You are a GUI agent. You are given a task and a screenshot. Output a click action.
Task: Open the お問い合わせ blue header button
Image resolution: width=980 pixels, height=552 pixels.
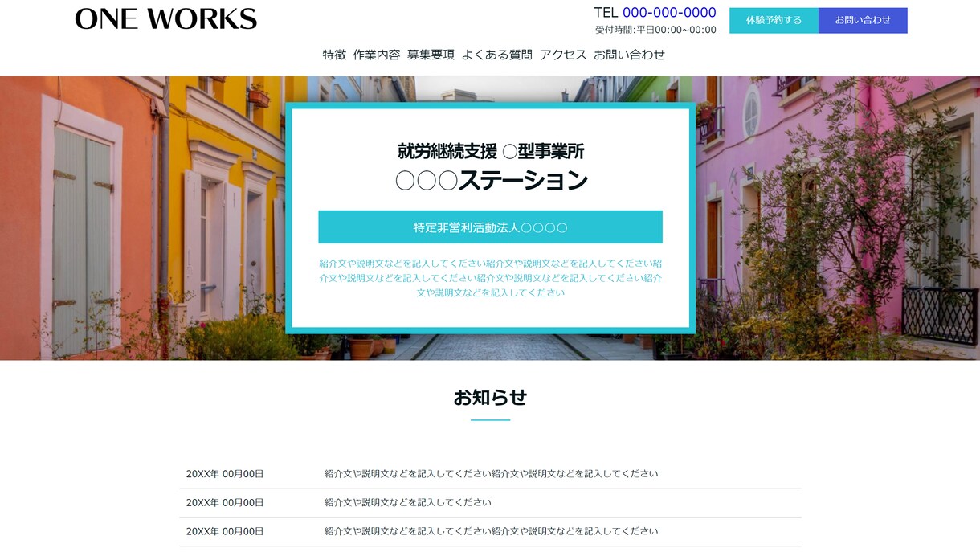pos(863,20)
